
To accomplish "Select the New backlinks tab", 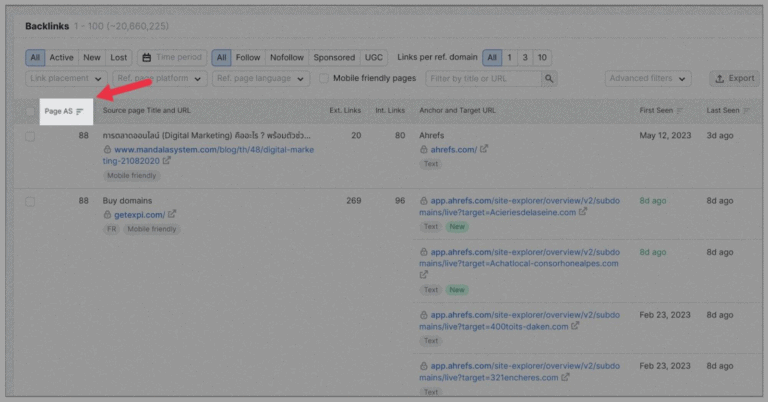I will click(92, 57).
